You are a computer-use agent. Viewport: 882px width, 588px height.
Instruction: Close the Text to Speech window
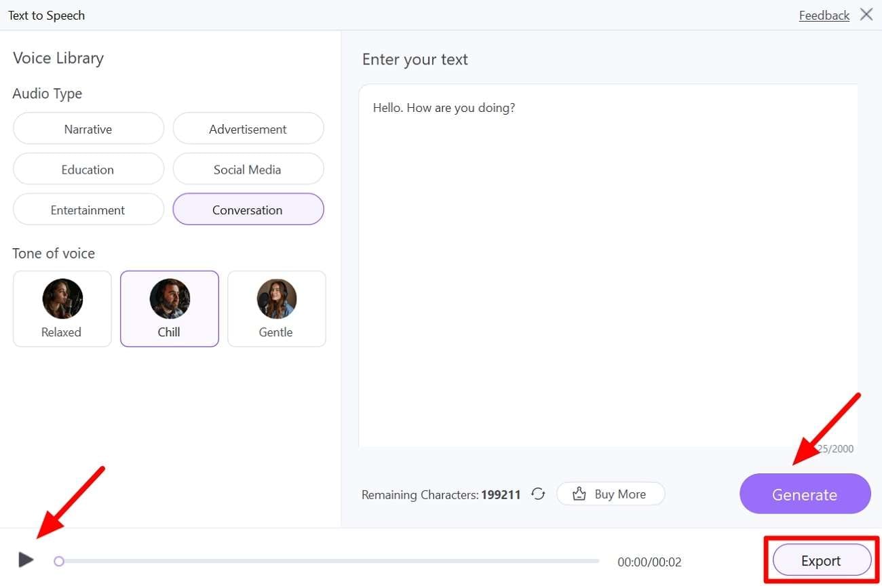pyautogui.click(x=866, y=14)
